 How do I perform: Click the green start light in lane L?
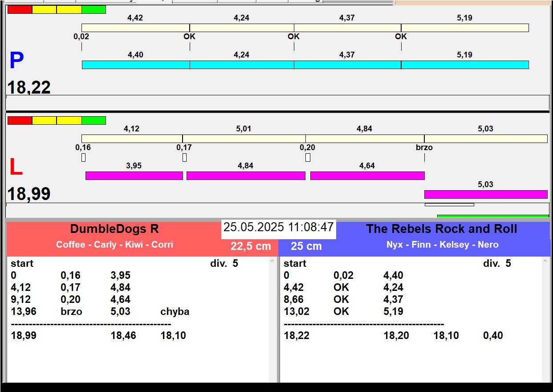click(94, 120)
